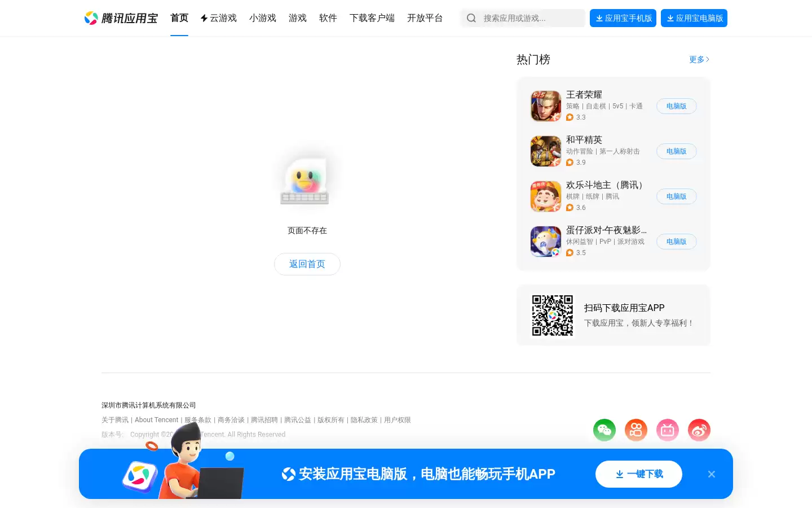Click the search magnifier icon

[x=471, y=18]
